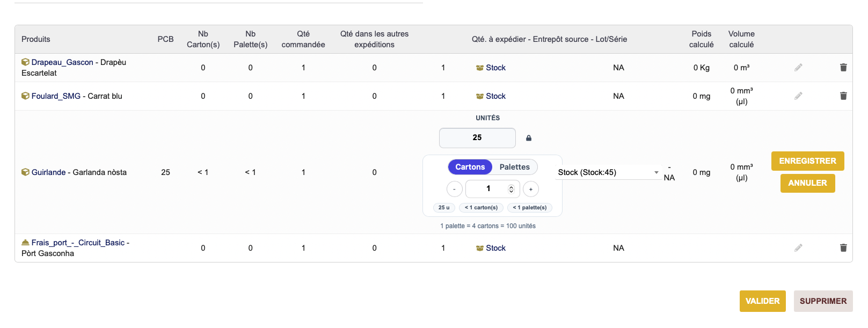Click the minus button to decrease cartons

point(454,189)
